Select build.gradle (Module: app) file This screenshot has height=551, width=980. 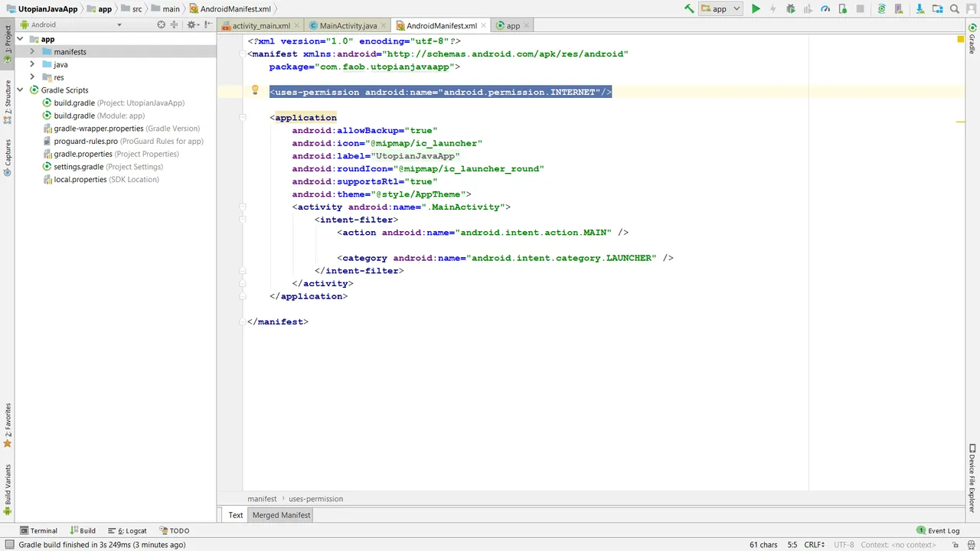point(93,116)
